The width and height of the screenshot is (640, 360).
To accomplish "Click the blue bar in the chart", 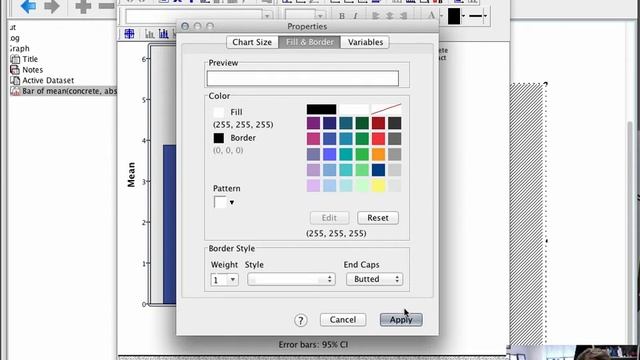I will pos(169,224).
